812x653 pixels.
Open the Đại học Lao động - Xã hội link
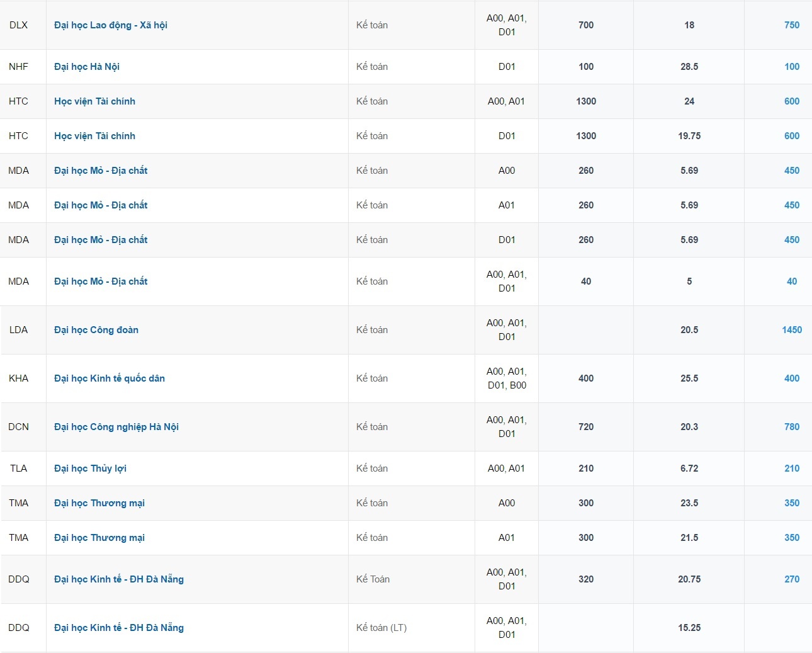[x=111, y=25]
